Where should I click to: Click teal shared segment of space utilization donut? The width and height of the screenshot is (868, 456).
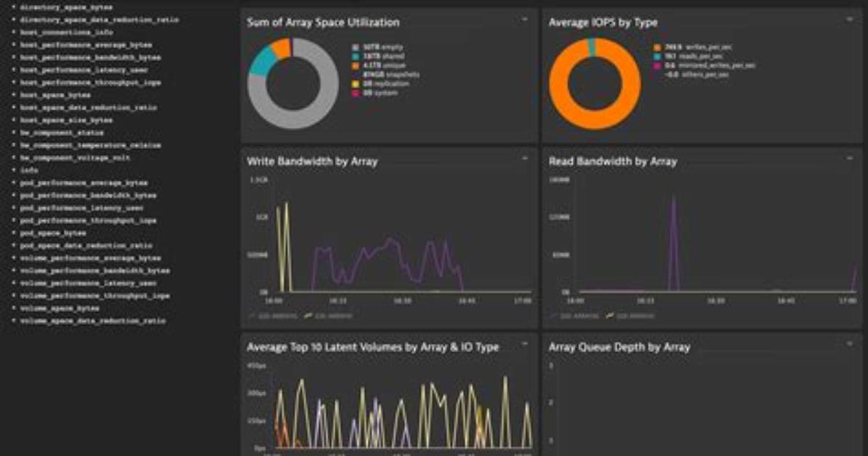pos(263,62)
